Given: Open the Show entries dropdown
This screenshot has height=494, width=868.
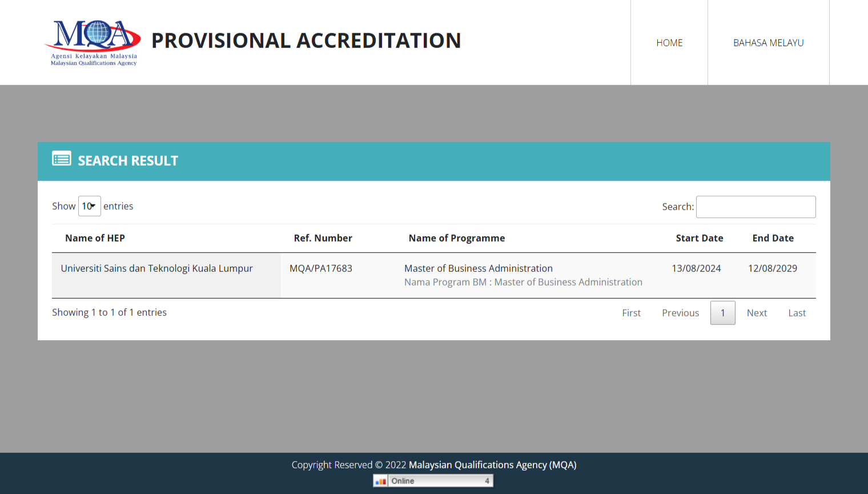Looking at the screenshot, I should pyautogui.click(x=89, y=206).
